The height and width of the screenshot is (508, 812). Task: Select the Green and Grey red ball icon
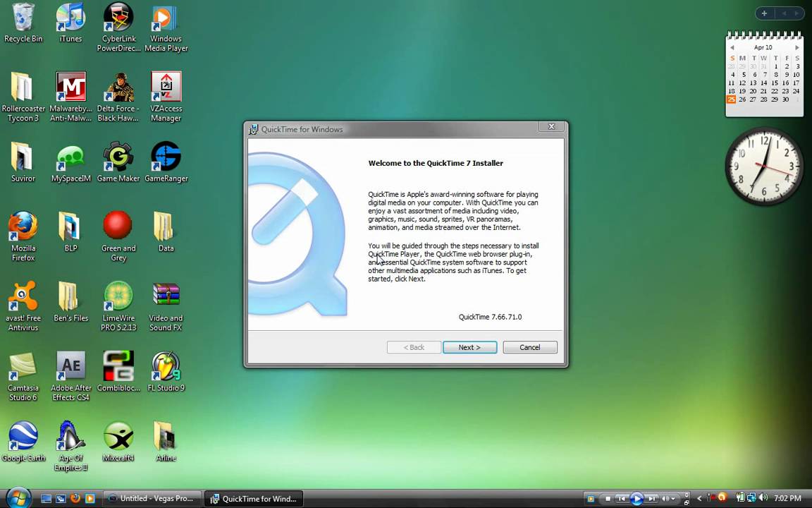tap(118, 237)
